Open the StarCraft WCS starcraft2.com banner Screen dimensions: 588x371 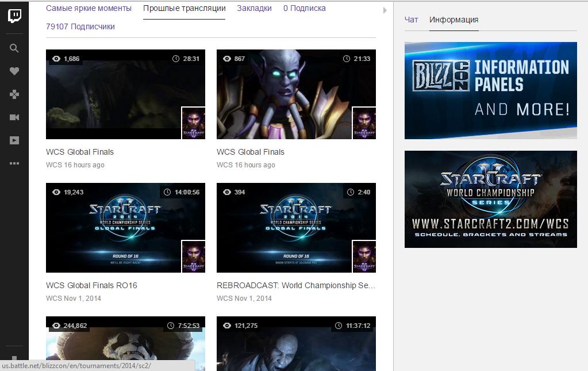click(490, 199)
